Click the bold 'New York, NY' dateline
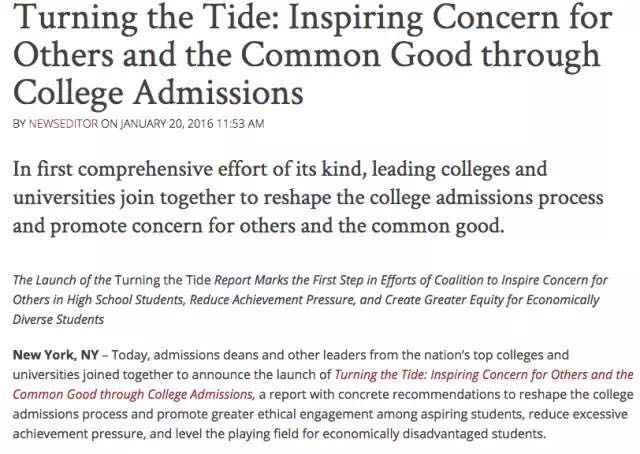The width and height of the screenshot is (640, 454). [56, 355]
